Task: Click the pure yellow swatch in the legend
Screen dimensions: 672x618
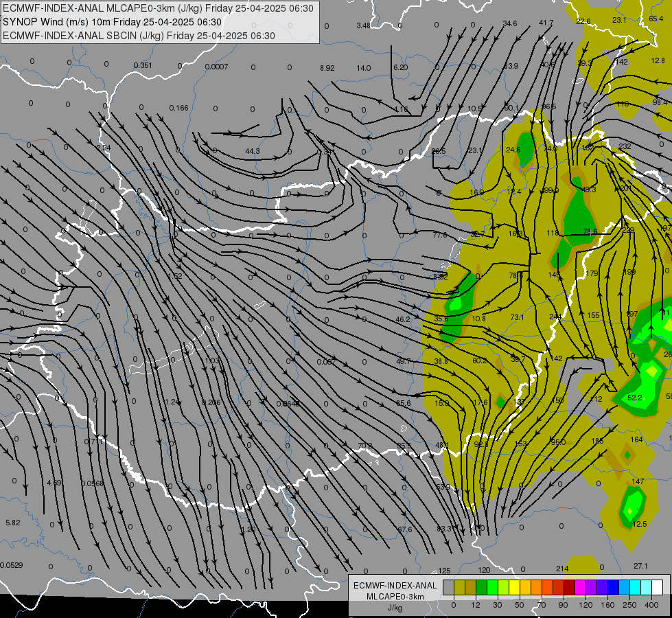Action: 515,588
